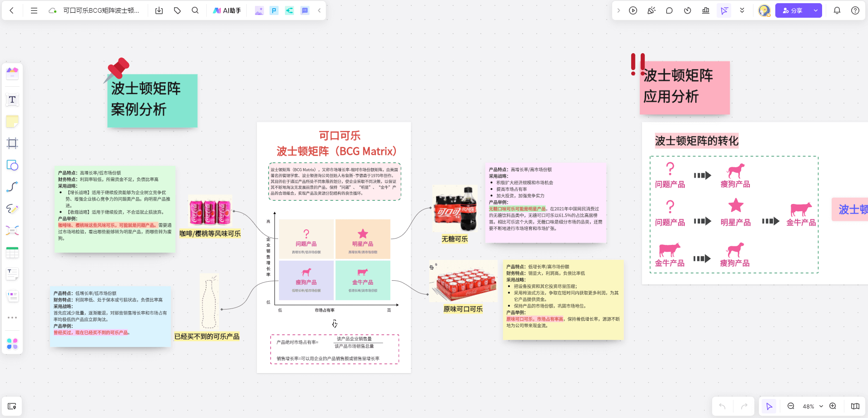Select the table tool
Image resolution: width=868 pixels, height=418 pixels.
tap(12, 252)
